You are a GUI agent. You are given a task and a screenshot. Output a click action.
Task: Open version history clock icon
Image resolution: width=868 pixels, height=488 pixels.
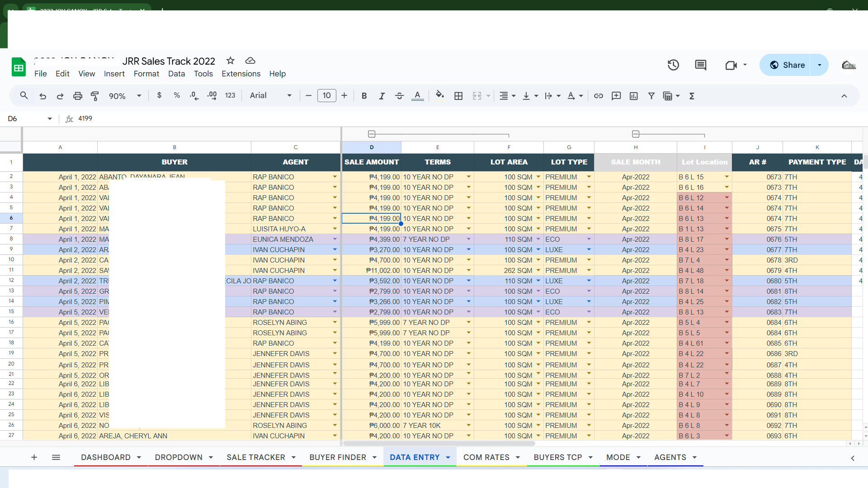(x=673, y=65)
